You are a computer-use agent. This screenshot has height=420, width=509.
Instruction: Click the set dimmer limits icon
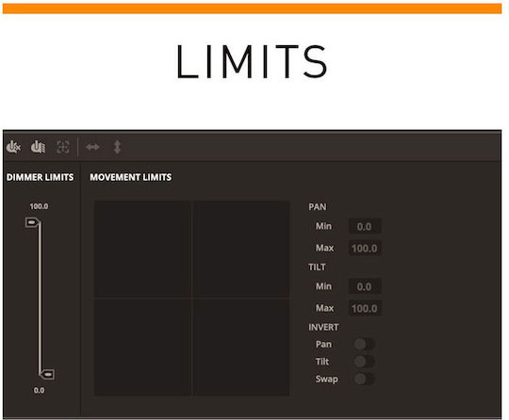[38, 147]
